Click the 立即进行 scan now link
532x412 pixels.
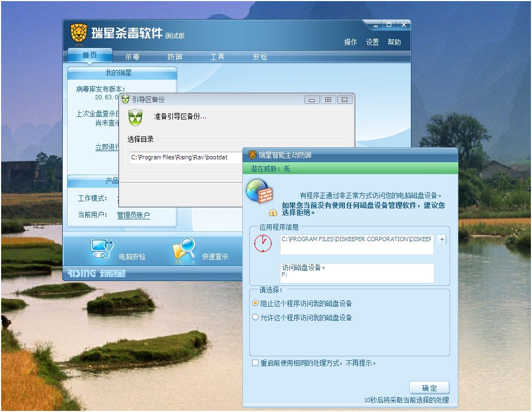(x=107, y=147)
